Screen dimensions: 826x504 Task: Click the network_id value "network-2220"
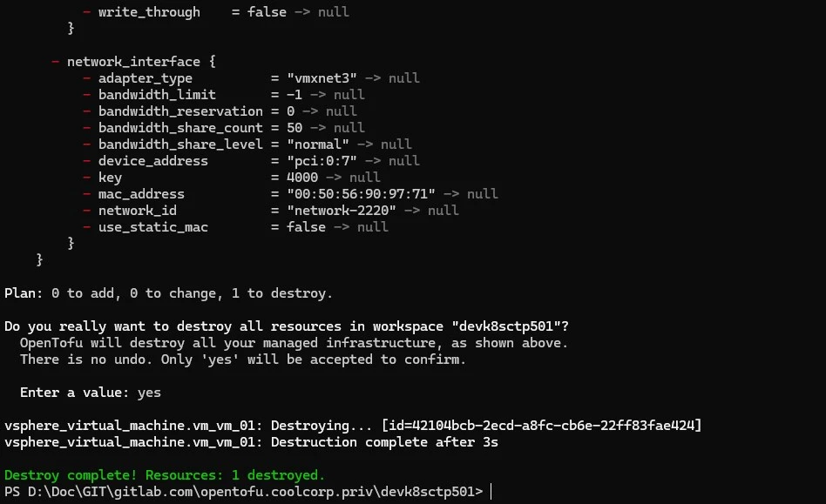click(x=342, y=211)
